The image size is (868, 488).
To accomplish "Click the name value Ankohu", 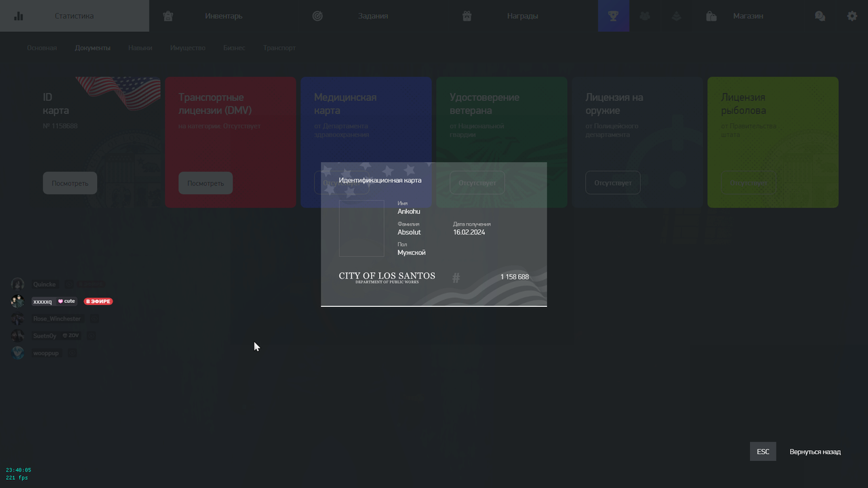I will [409, 211].
